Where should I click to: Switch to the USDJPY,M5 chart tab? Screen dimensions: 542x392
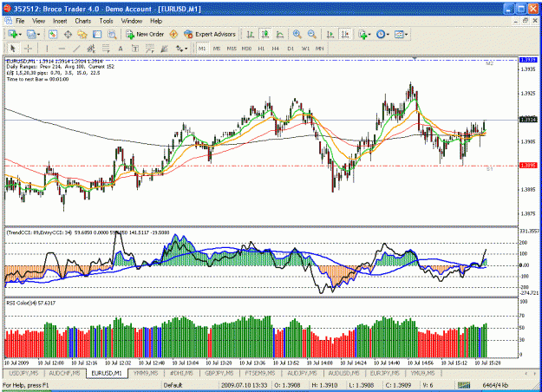pyautogui.click(x=23, y=373)
